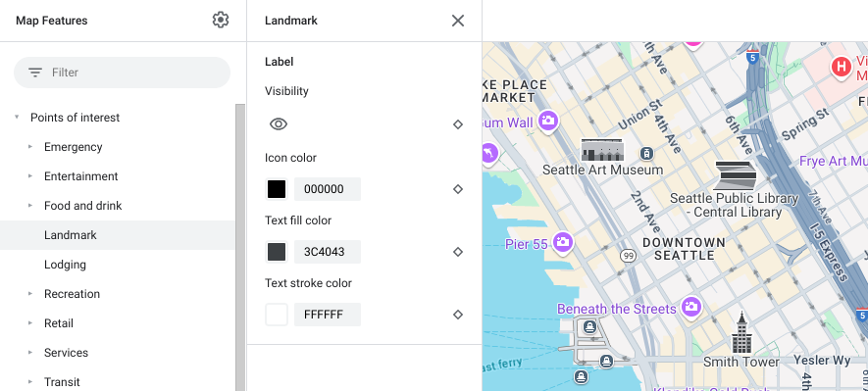Click the Smith Tower landmark icon
The image size is (868, 391).
click(740, 332)
